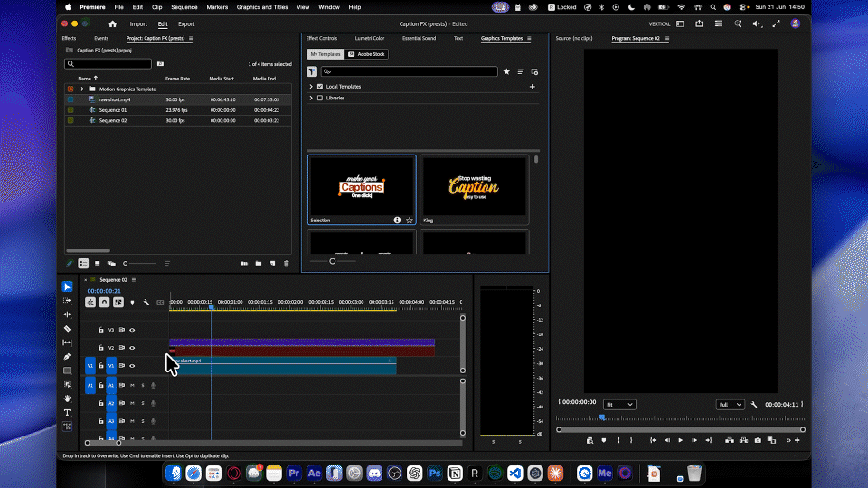The width and height of the screenshot is (868, 488).
Task: Click New Bin folder icon in Project panel
Action: (x=258, y=263)
